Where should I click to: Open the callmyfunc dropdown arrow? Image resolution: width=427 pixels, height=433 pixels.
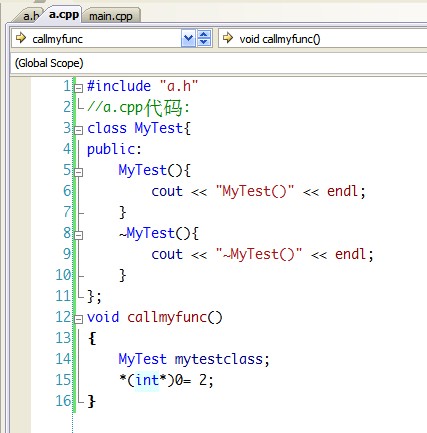[188, 38]
